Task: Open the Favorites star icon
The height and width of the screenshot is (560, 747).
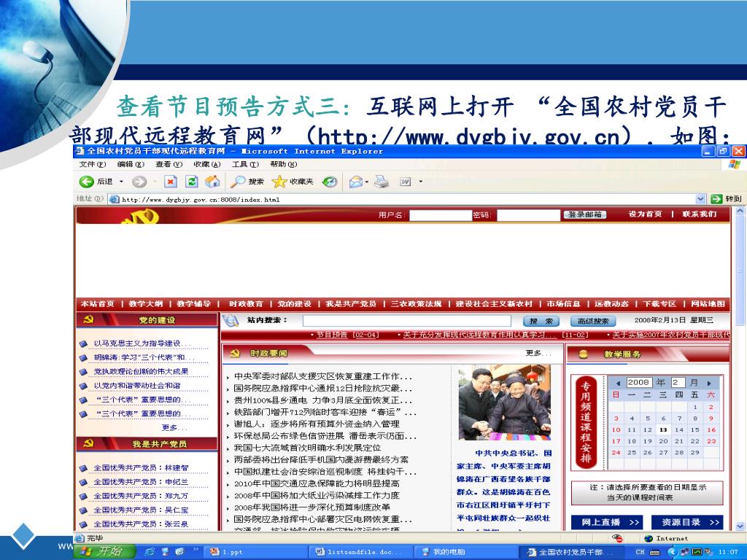Action: coord(279,182)
